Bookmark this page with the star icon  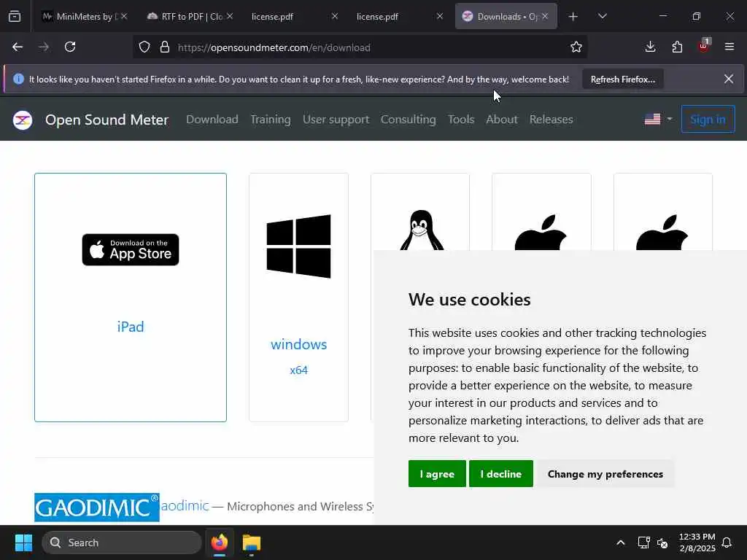tap(576, 47)
